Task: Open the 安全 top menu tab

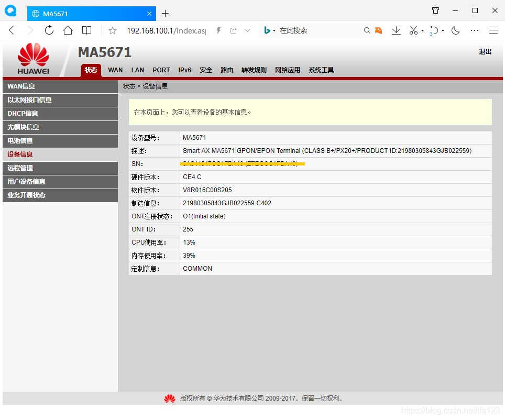Action: point(206,70)
